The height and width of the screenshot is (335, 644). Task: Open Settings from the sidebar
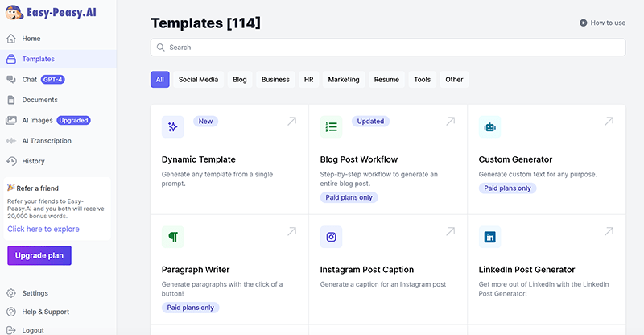click(35, 293)
